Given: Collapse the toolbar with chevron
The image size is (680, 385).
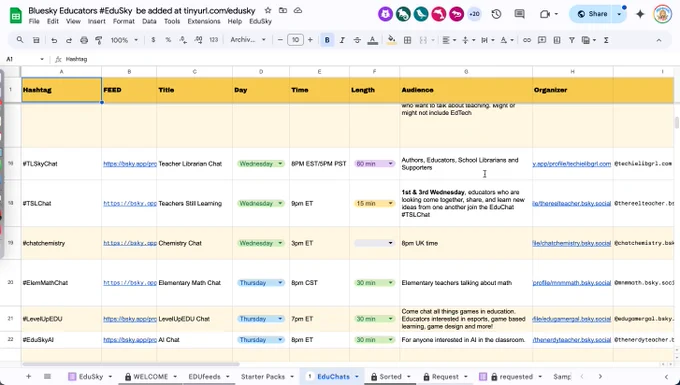Looking at the screenshot, I should click(659, 40).
